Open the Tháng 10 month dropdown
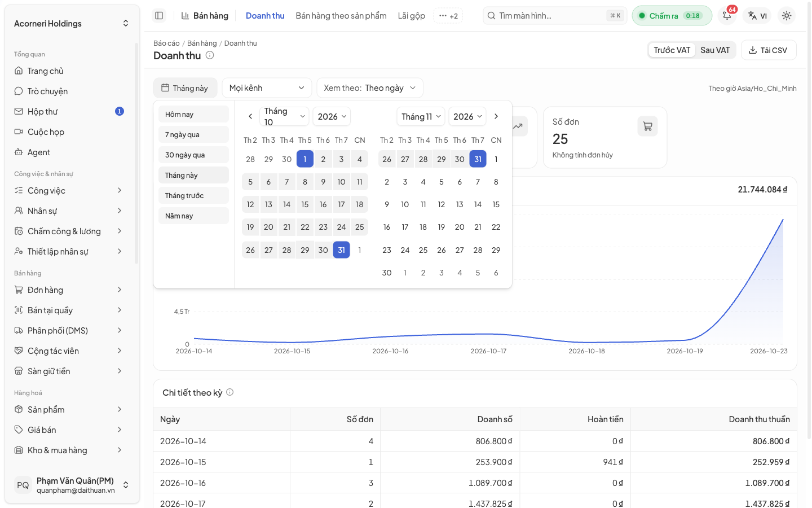The width and height of the screenshot is (812, 508). click(x=284, y=116)
